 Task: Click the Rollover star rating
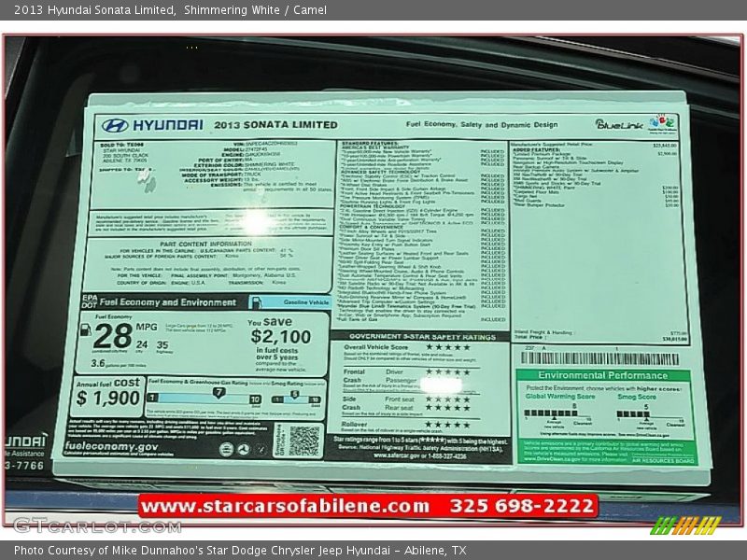[x=447, y=425]
